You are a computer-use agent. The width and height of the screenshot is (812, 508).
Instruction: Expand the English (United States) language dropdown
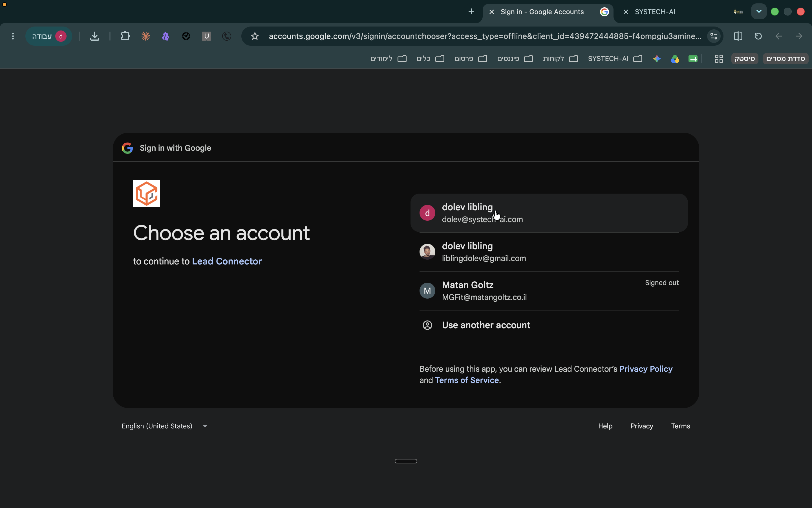tap(164, 426)
